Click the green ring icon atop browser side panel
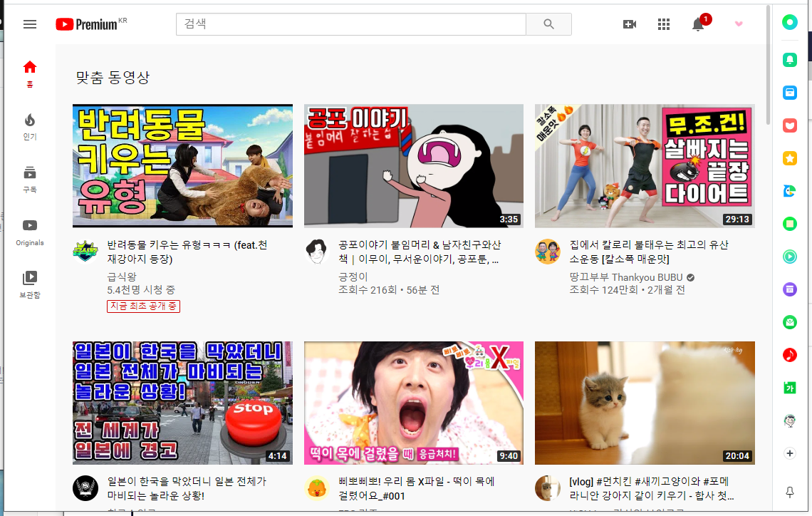Viewport: 812px width, 516px height. pos(789,22)
